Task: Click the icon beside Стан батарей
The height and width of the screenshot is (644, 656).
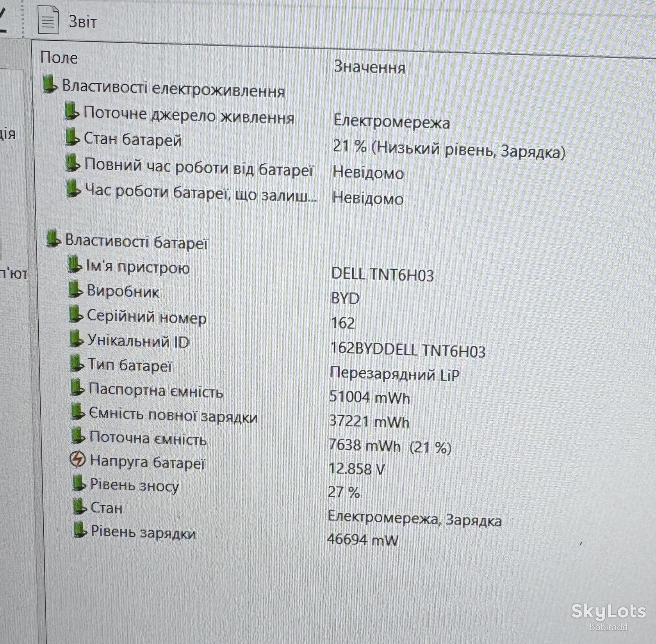Action: click(73, 137)
